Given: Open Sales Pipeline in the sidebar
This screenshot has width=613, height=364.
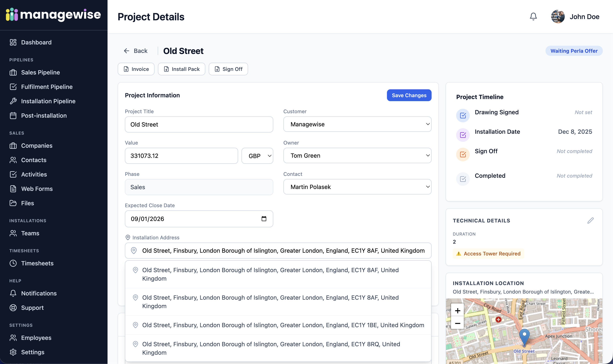Looking at the screenshot, I should 40,72.
